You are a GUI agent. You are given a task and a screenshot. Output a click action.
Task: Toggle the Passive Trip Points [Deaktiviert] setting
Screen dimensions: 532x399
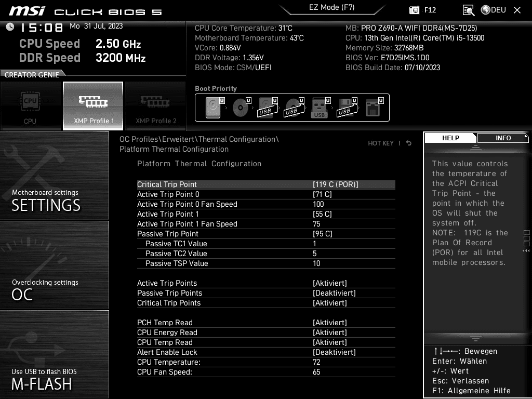266,293
